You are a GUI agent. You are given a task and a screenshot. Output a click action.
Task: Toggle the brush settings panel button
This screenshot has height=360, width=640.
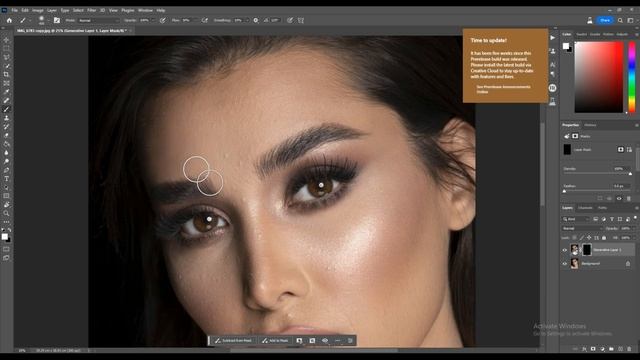tap(57, 20)
